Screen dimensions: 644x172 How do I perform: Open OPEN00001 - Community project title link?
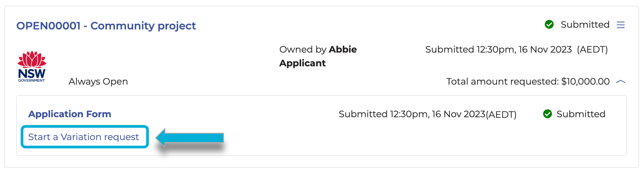click(106, 26)
